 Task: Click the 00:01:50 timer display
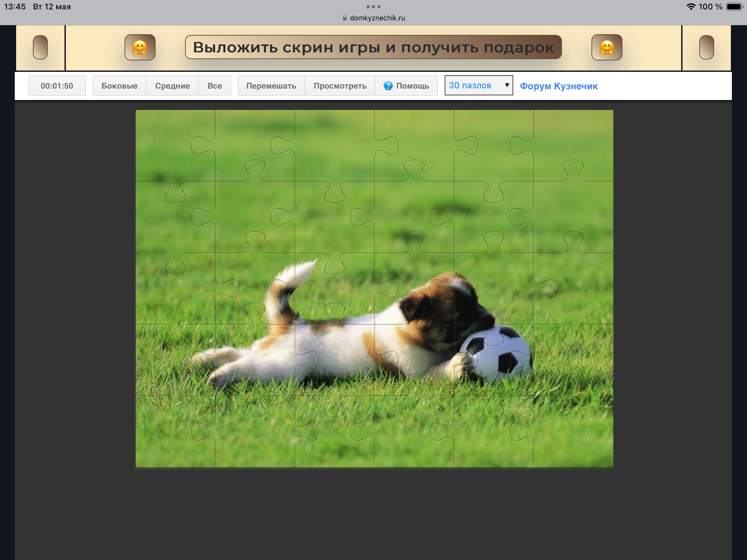pos(57,86)
